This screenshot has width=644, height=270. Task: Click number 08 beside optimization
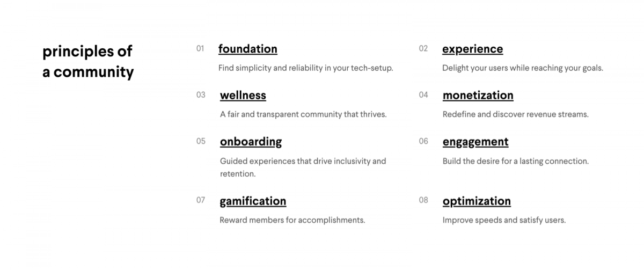423,200
